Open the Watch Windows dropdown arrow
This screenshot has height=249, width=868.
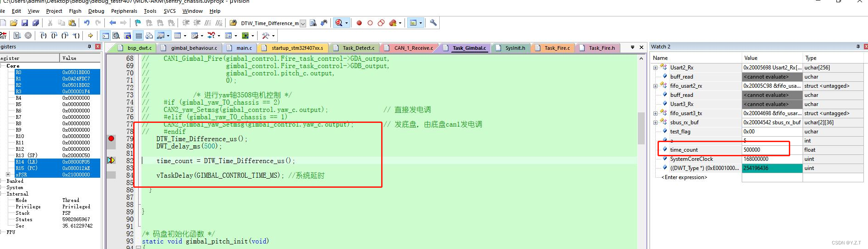point(168,35)
